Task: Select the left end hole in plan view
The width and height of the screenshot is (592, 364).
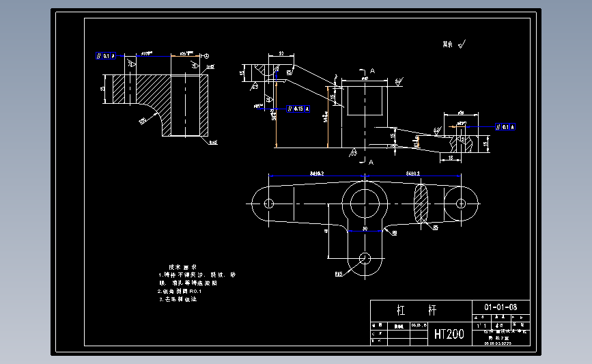Action: [x=269, y=204]
